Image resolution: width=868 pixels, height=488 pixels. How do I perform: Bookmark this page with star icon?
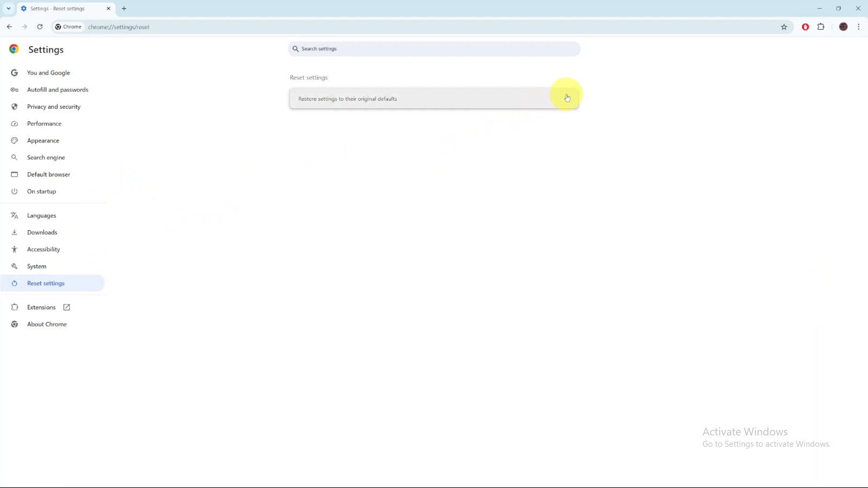tap(784, 27)
